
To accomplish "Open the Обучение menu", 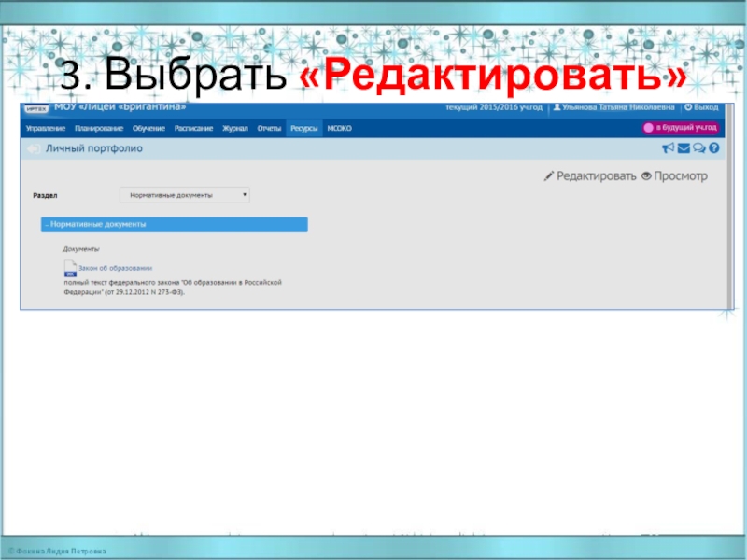I will (x=148, y=128).
